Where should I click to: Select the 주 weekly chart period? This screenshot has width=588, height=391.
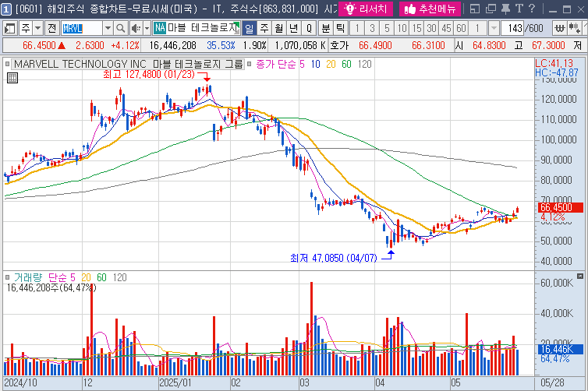[x=264, y=28]
